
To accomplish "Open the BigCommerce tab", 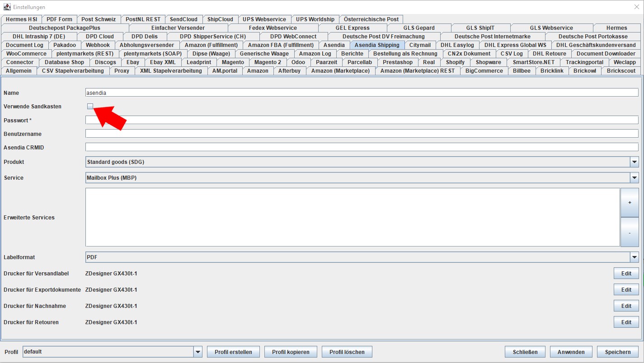I will coord(484,71).
